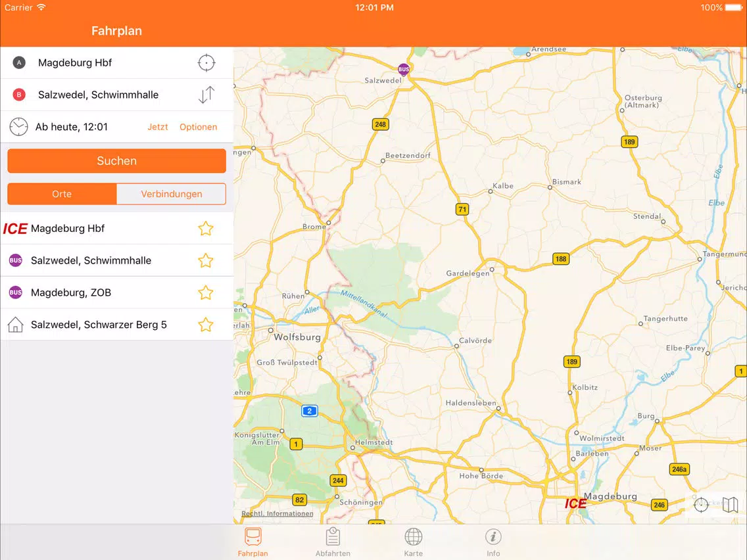This screenshot has width=747, height=560.
Task: Tap the Bismark label on the map
Action: pos(566,182)
